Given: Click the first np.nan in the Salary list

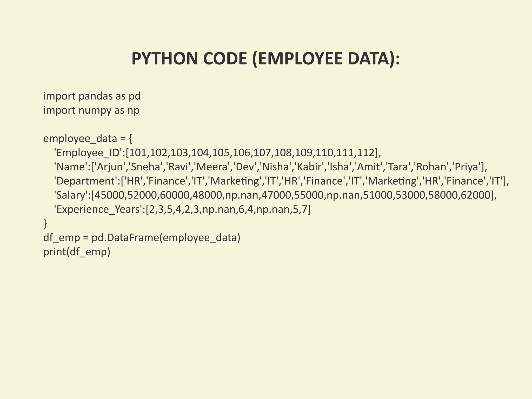Looking at the screenshot, I should pos(242,195).
